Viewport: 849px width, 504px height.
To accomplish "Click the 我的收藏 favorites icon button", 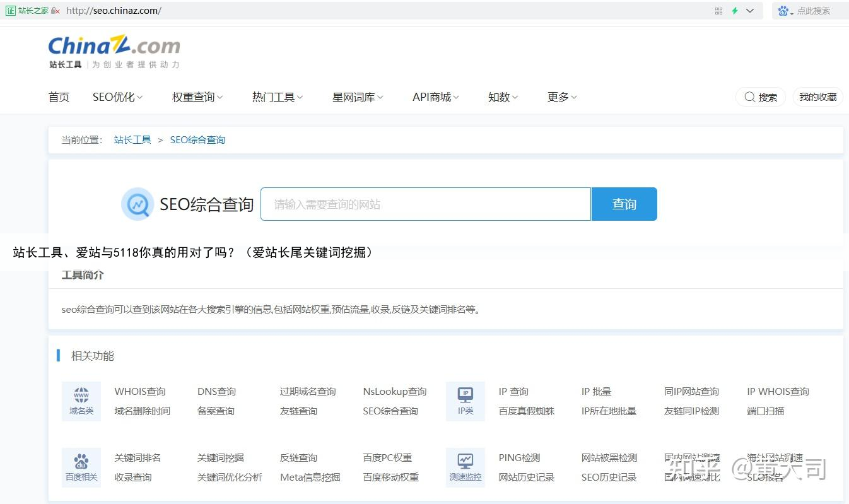I will tap(817, 97).
